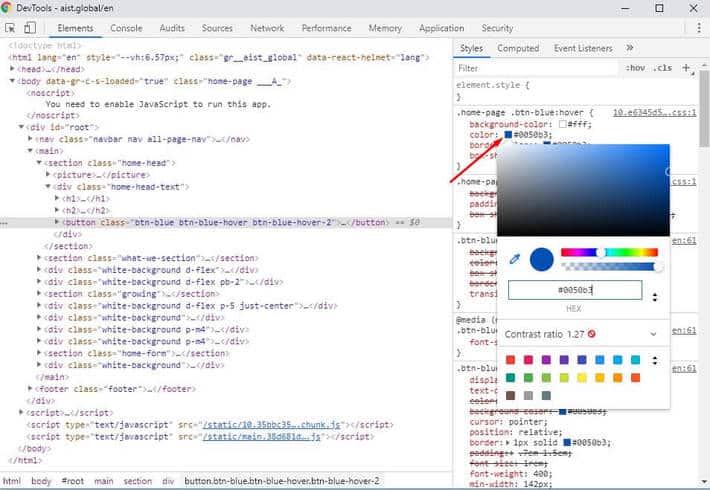The width and height of the screenshot is (710, 490).
Task: Open the Memory tab
Action: (385, 28)
